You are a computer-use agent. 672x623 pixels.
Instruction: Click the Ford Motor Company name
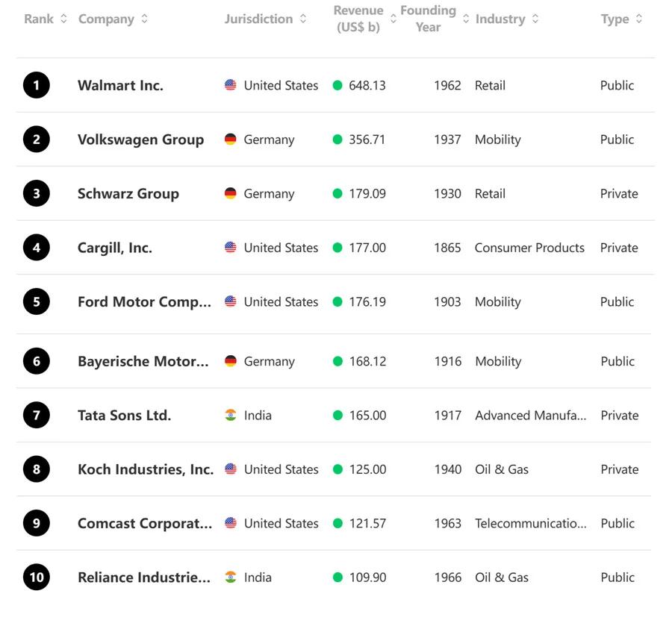click(x=144, y=302)
